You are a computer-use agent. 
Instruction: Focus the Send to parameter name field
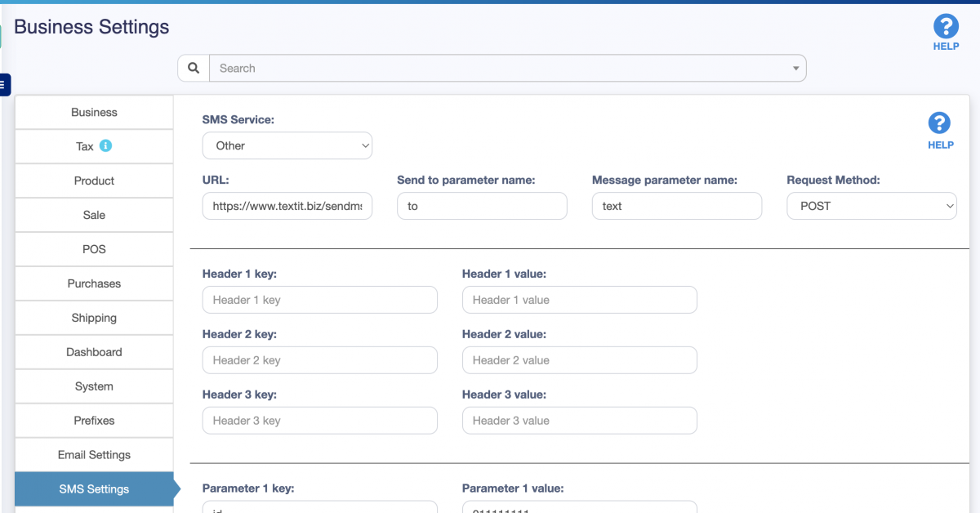[x=482, y=206]
